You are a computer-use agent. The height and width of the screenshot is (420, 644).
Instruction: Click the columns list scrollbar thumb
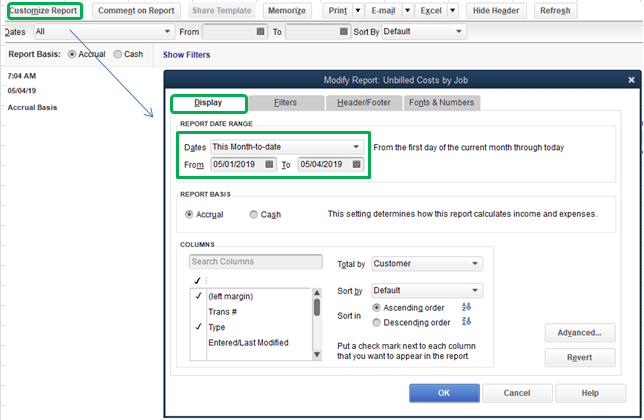317,308
